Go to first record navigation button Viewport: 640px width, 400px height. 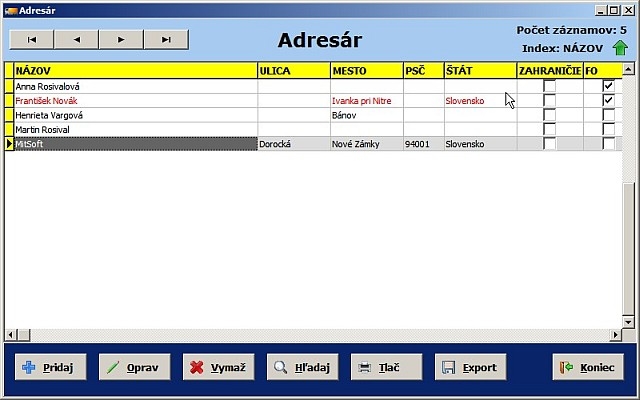[31, 40]
